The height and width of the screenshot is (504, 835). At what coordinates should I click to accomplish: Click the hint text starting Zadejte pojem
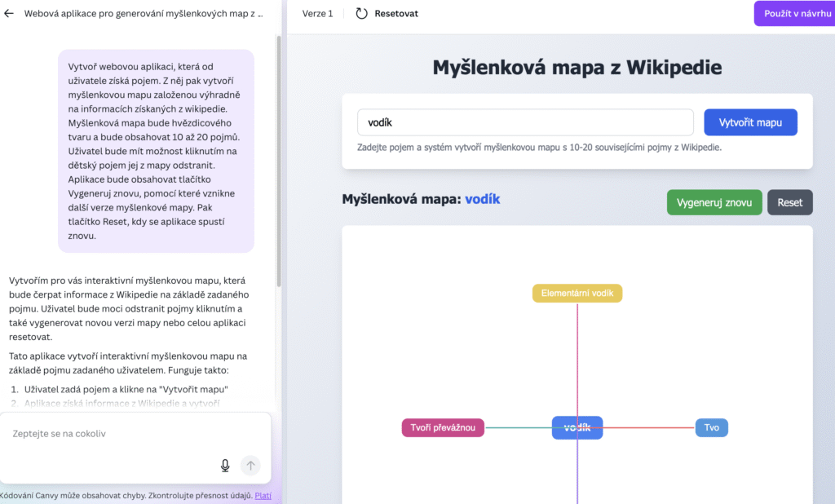539,148
